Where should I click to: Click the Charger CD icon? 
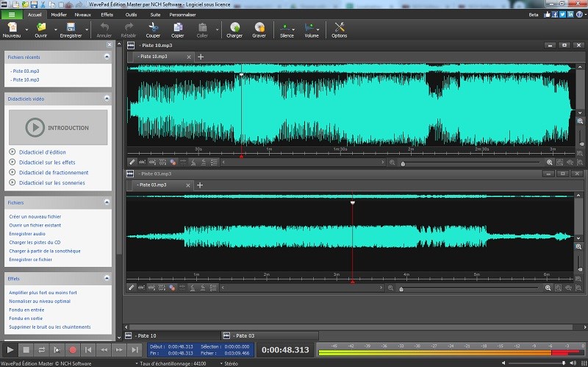(x=234, y=27)
